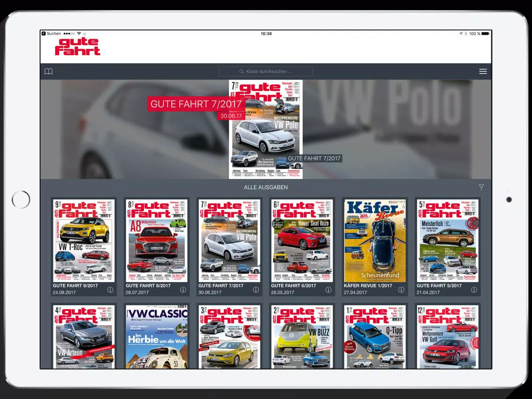This screenshot has height=399, width=532.
Task: Open the issue 3 yellow Golf cover
Action: [x=229, y=337]
